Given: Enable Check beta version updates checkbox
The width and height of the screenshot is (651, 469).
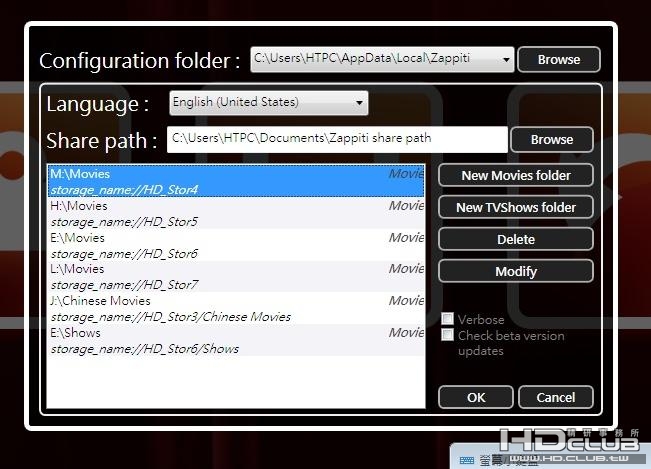Looking at the screenshot, I should coord(447,335).
